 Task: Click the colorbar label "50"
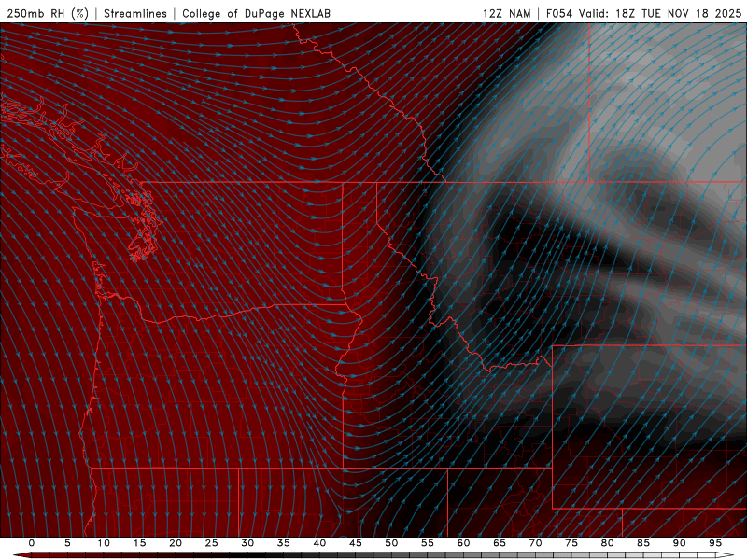391,543
